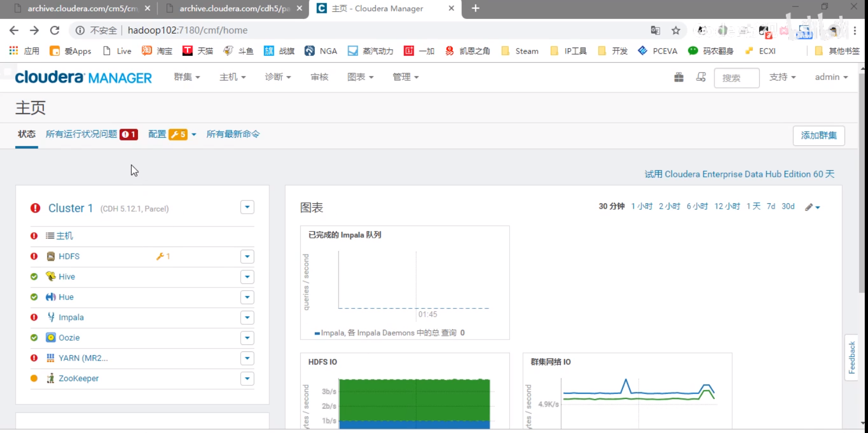Open HDFS actions dropdown
This screenshot has height=433, width=868.
pos(247,257)
